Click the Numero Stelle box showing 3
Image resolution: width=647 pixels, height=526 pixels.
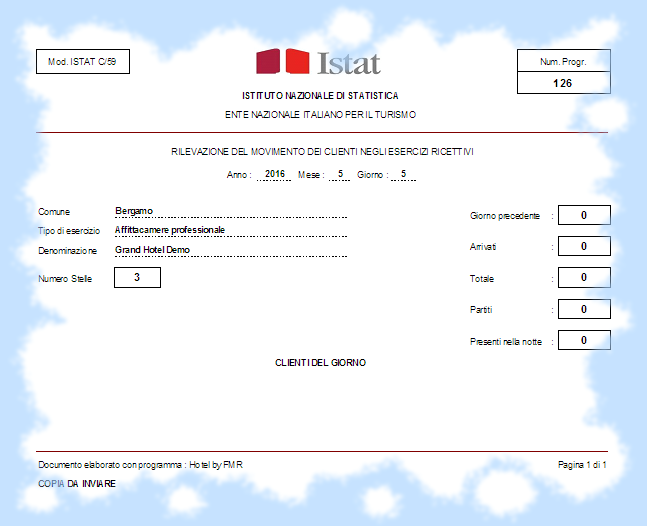137,277
